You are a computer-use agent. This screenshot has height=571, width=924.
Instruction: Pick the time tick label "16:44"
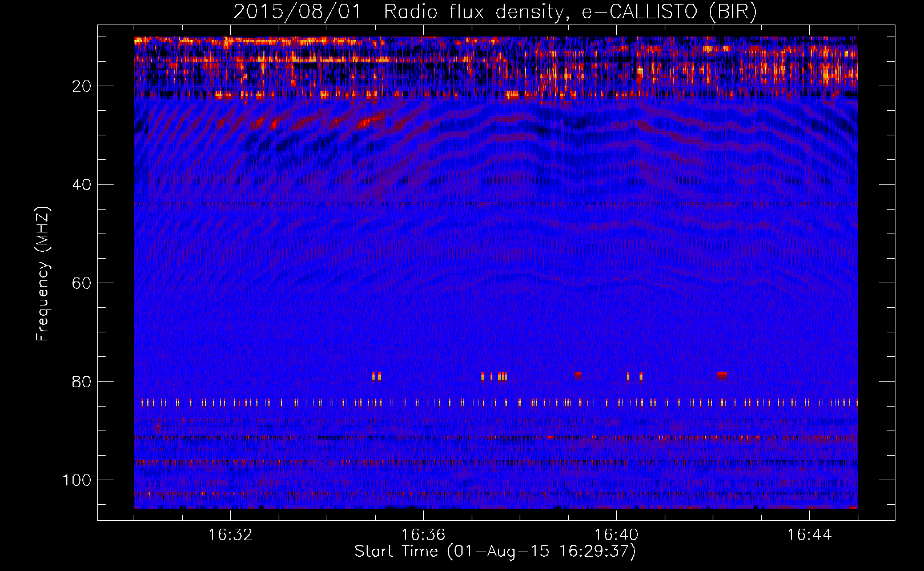coord(809,535)
